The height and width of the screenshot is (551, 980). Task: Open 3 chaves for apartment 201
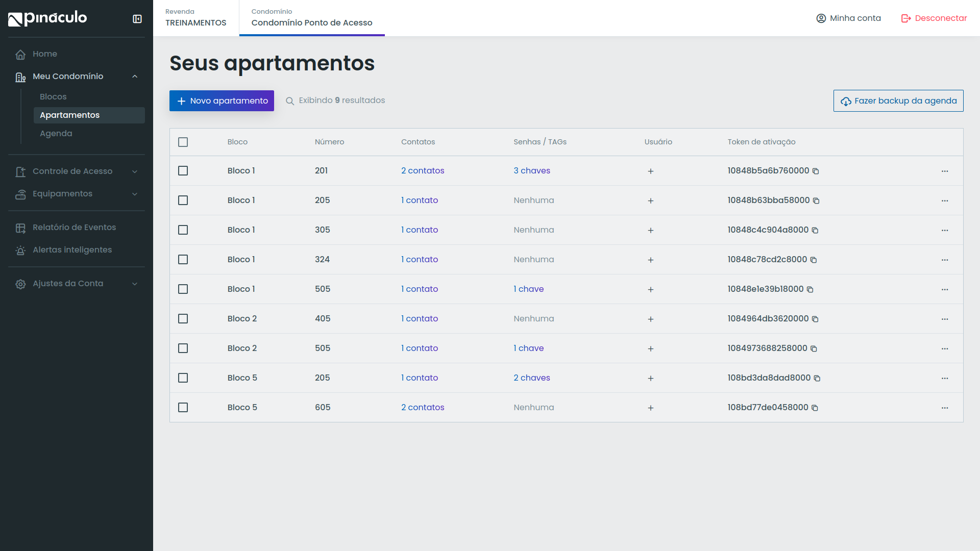click(x=532, y=171)
